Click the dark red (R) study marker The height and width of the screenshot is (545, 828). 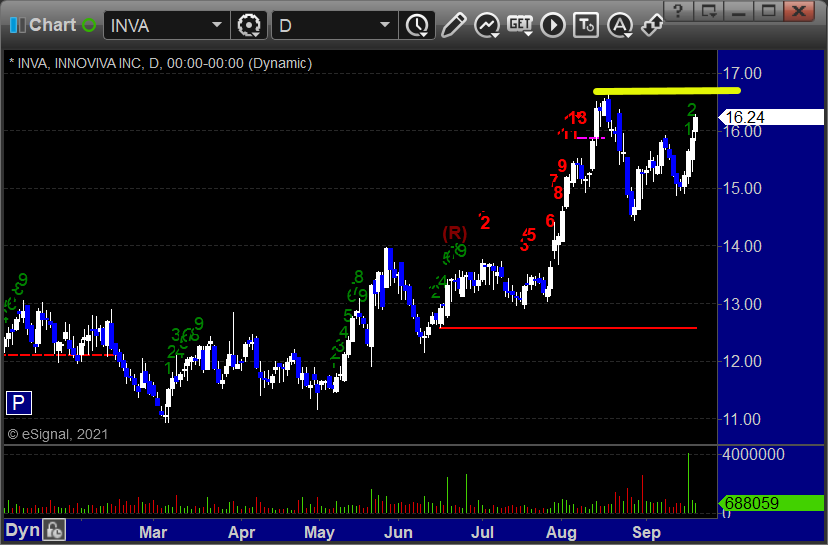pyautogui.click(x=455, y=233)
